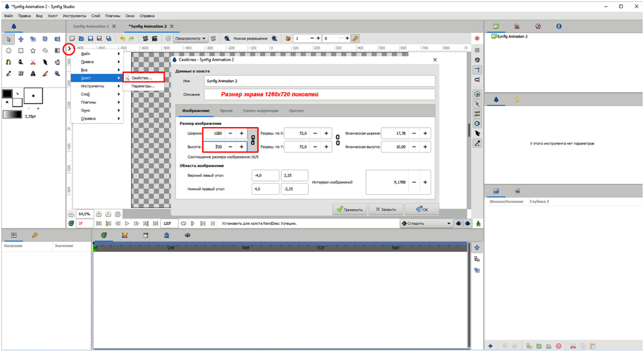Expand the View submenu in canvas menu
Screen dimensions: 644x352
(x=97, y=70)
